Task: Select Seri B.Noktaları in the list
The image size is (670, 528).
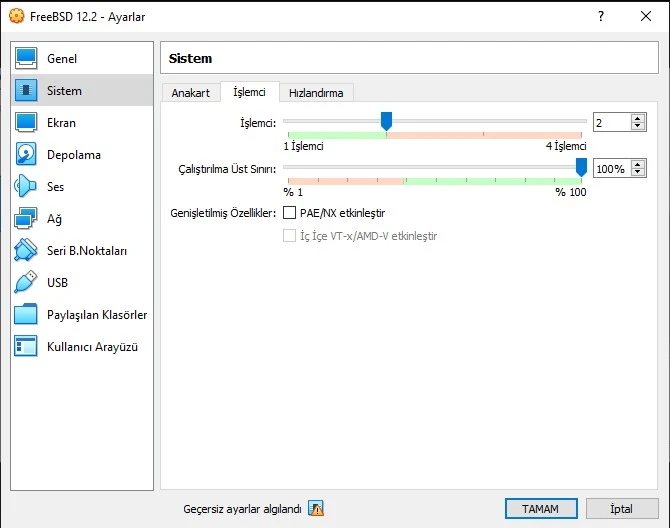Action: (x=82, y=251)
